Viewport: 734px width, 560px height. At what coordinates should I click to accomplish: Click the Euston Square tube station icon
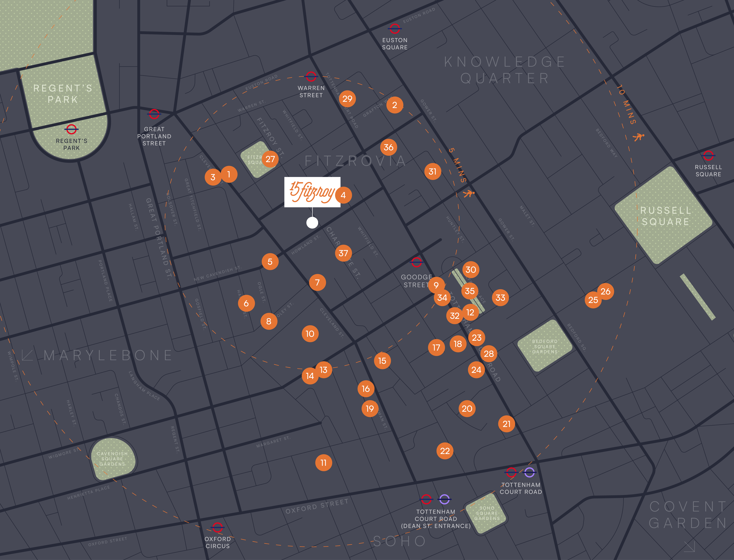(x=395, y=29)
